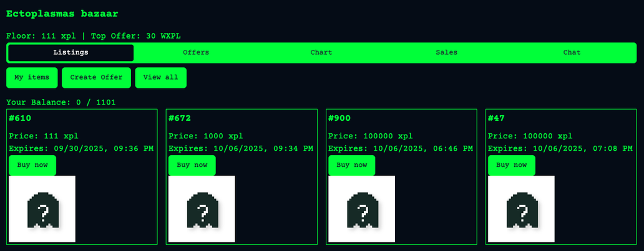Click the mystery ghost image of item #900
Viewport: 644px width, 251px height.
tap(361, 209)
